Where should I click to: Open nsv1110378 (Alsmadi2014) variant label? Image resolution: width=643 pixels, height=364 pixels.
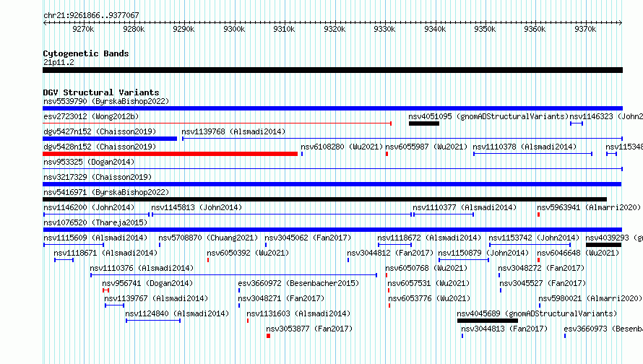click(x=525, y=147)
